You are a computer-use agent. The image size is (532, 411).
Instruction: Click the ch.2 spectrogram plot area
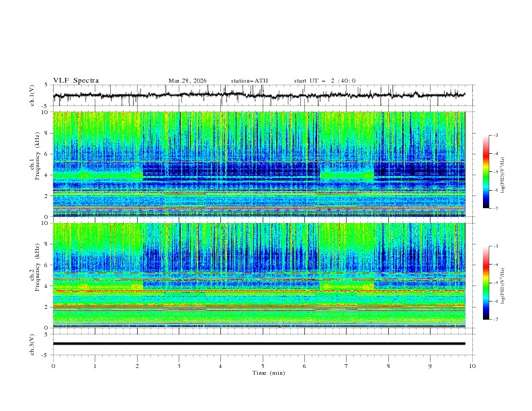coord(259,275)
